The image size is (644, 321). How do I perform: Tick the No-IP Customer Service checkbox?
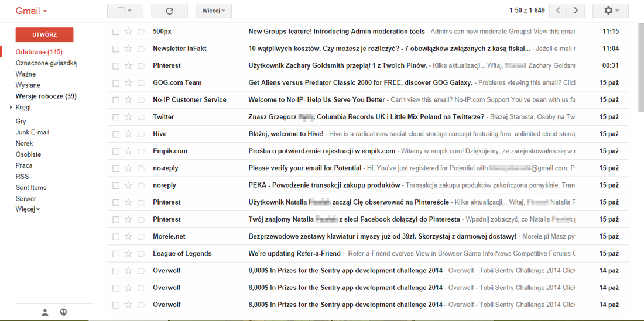116,99
